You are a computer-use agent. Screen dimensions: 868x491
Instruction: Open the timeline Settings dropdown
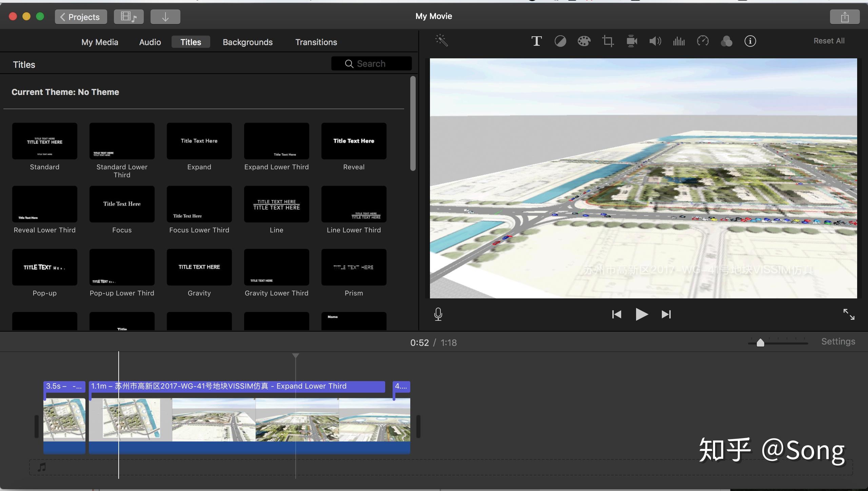tap(838, 342)
